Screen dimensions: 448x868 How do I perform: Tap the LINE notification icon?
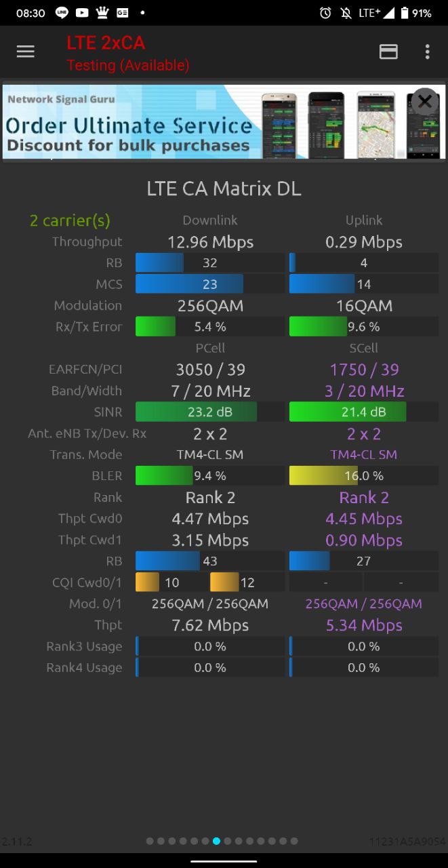62,13
